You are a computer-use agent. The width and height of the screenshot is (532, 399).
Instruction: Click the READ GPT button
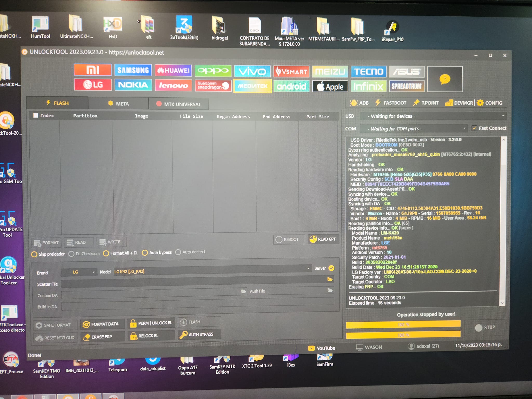[x=323, y=239]
